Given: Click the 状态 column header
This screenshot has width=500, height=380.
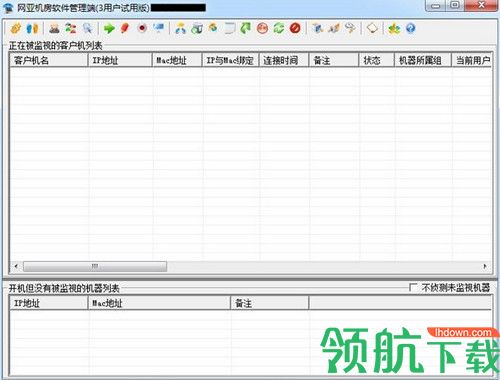Looking at the screenshot, I should click(377, 60).
